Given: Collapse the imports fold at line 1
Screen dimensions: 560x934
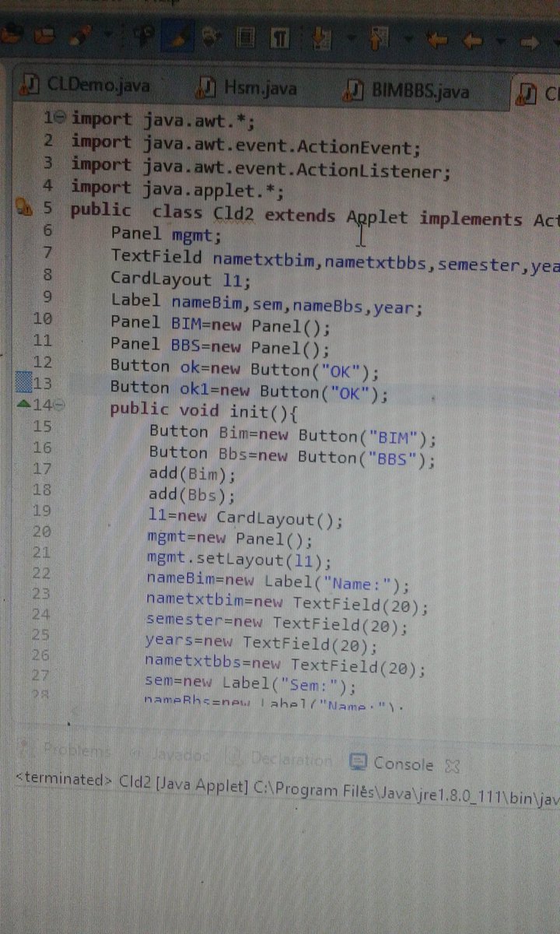Looking at the screenshot, I should (x=61, y=118).
